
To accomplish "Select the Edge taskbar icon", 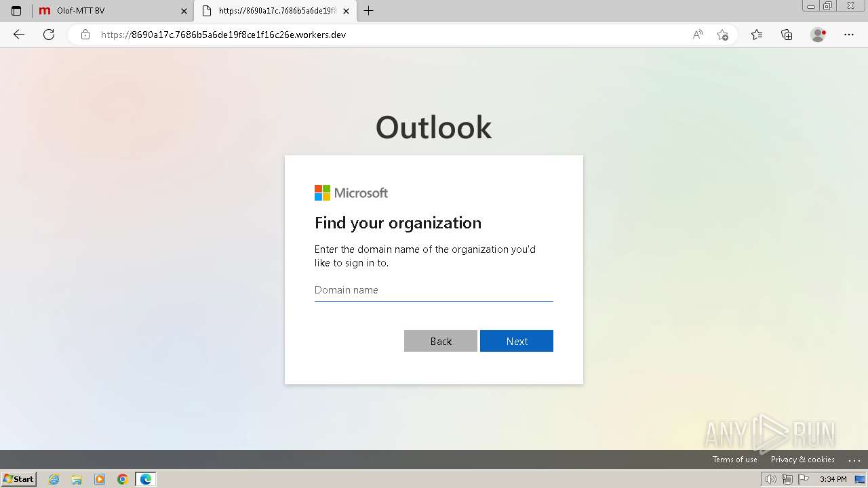I will 146,479.
